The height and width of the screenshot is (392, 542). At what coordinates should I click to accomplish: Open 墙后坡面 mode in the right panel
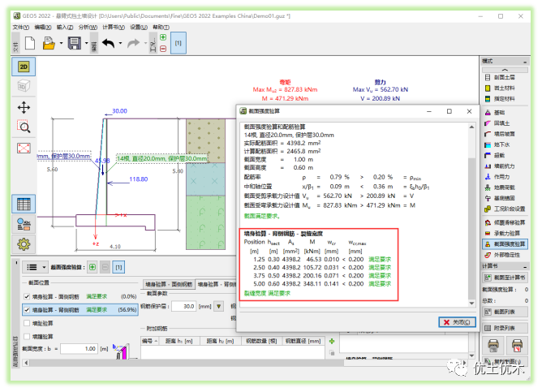coord(504,134)
